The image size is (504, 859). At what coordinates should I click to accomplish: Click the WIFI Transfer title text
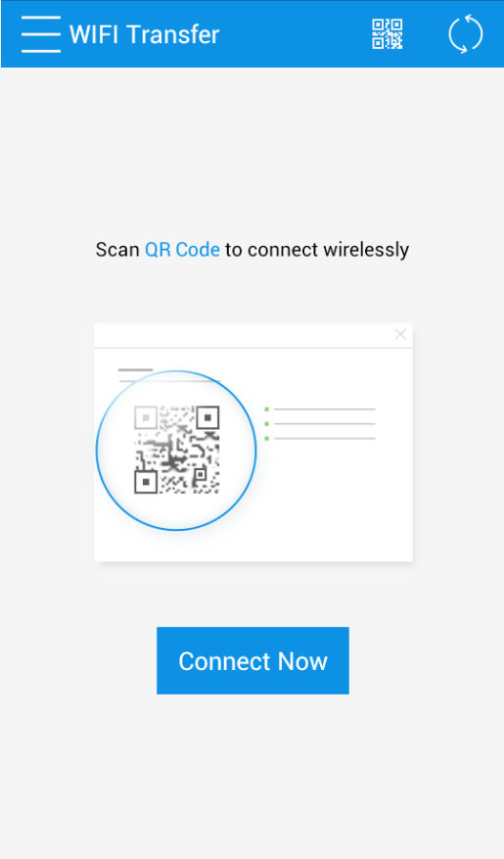(145, 34)
